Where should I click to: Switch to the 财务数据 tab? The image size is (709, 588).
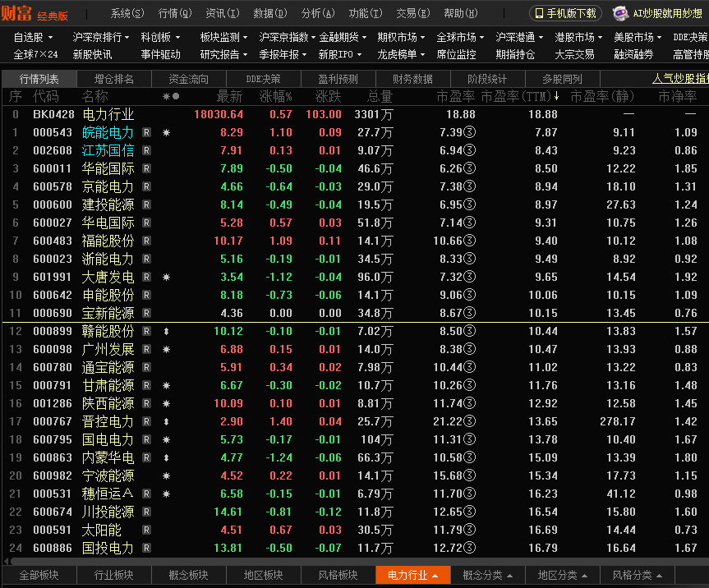click(x=412, y=79)
